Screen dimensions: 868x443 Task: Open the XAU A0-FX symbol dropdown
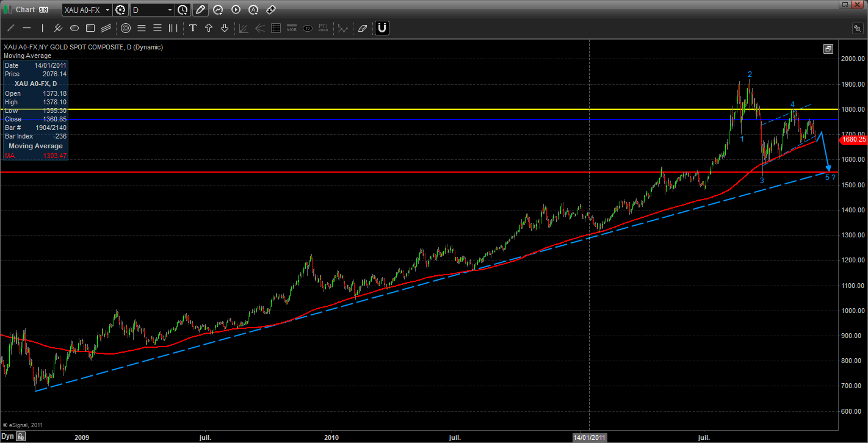pyautogui.click(x=108, y=10)
